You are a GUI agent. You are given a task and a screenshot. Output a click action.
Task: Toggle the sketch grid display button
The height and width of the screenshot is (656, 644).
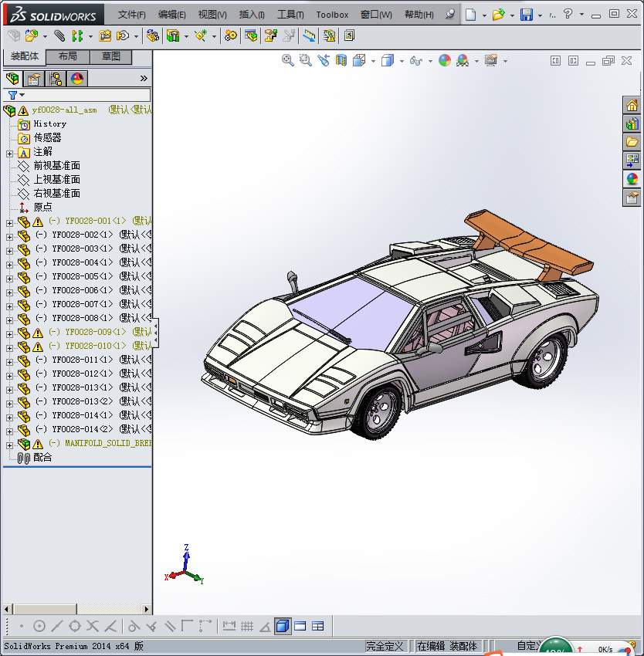247,626
